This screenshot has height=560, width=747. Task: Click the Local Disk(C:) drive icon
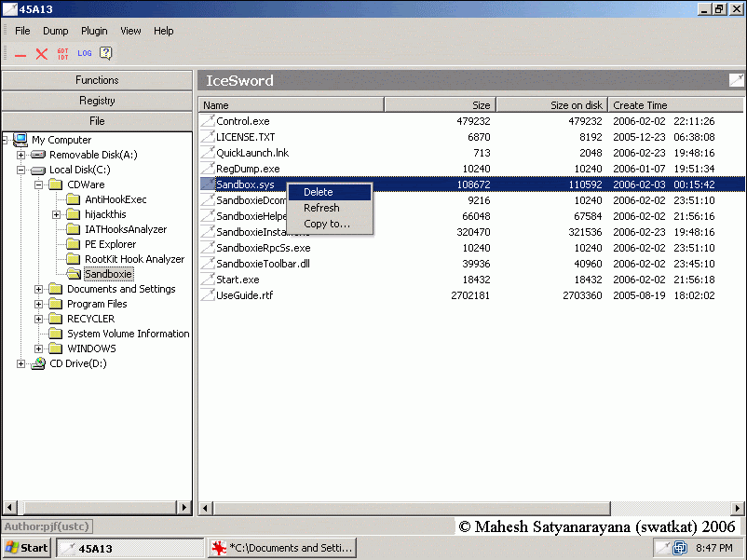point(38,170)
